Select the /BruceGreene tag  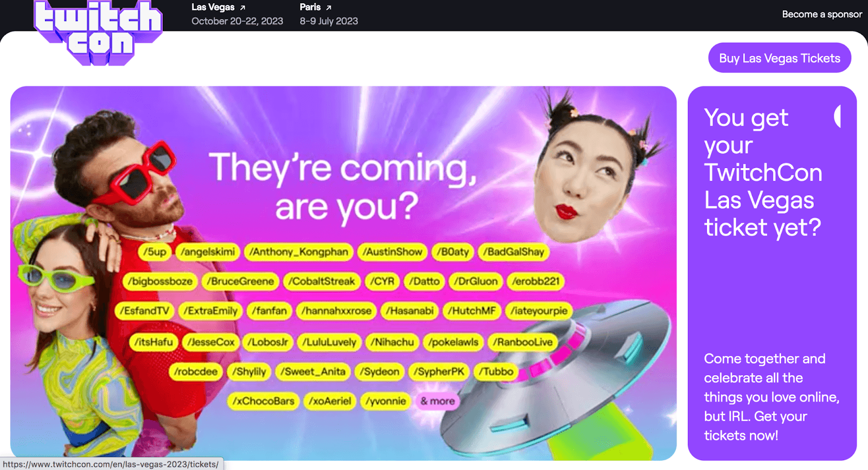point(240,281)
